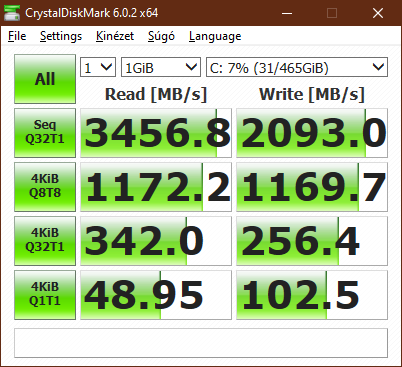Minimize the CrystalDiskMark window
The image size is (402, 367).
287,13
